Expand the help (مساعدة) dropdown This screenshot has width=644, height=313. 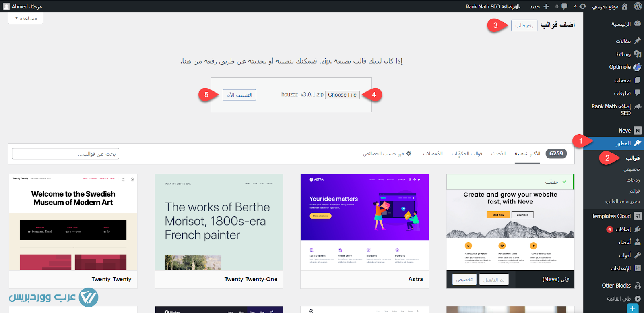26,19
